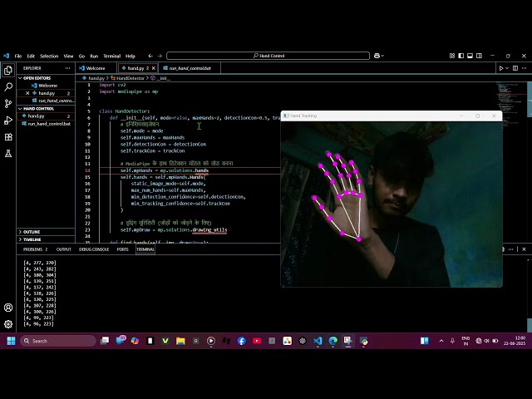Open the Testing flask view
Screen dimensions: 532x399
coord(8,153)
